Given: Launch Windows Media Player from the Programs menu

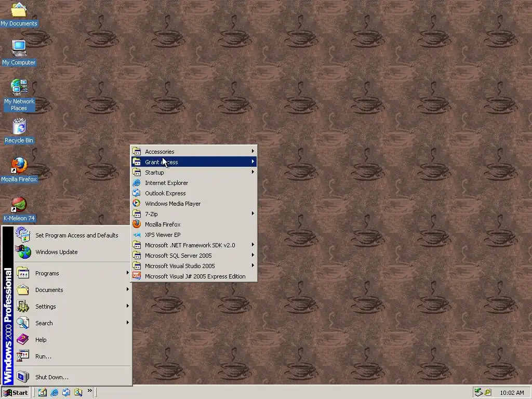Looking at the screenshot, I should pos(194,204).
